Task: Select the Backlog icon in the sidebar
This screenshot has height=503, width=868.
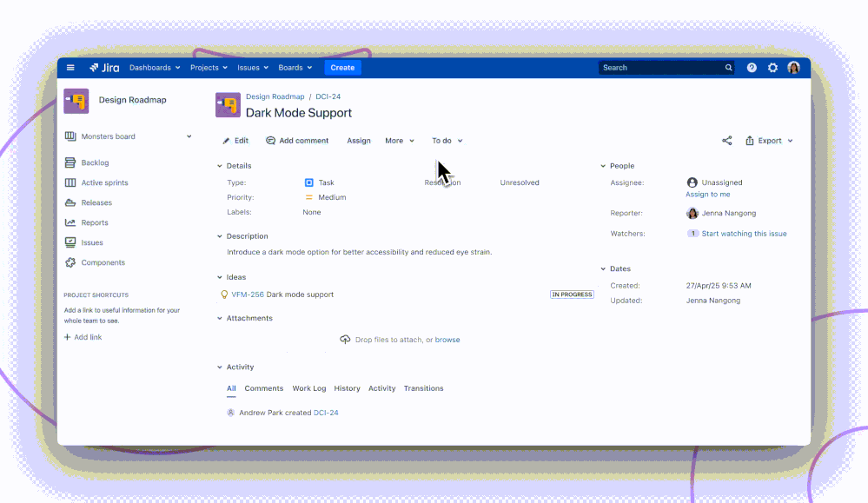Action: tap(70, 162)
